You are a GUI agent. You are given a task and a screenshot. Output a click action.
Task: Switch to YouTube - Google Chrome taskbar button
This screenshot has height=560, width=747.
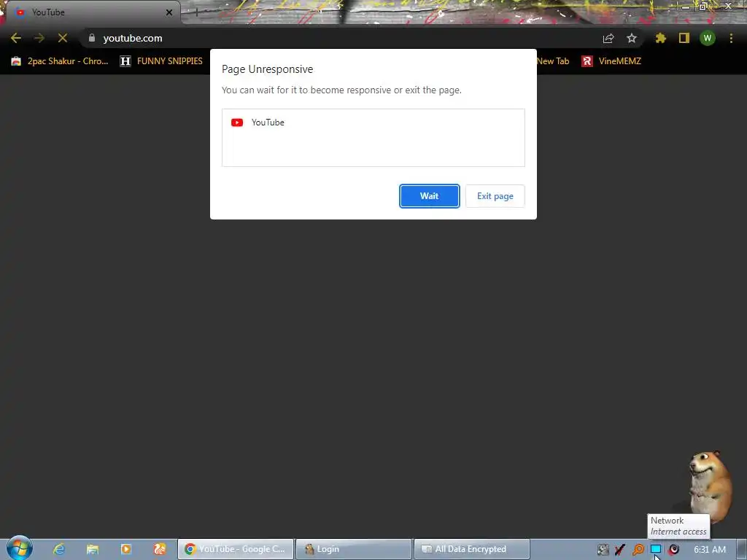236,549
